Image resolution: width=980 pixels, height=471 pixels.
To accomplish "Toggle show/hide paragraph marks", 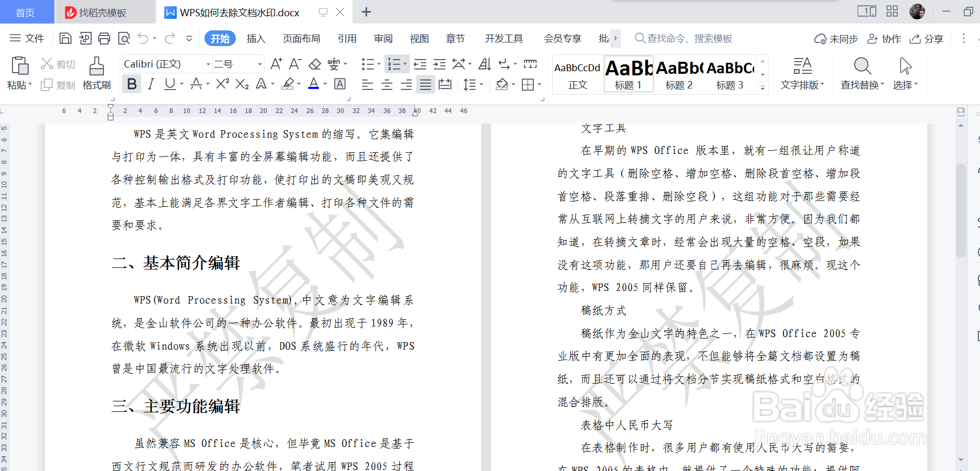I will click(504, 64).
